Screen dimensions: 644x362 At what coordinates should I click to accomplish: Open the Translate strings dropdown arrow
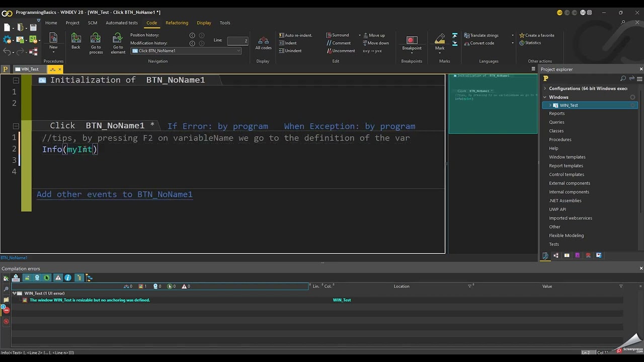click(x=513, y=35)
